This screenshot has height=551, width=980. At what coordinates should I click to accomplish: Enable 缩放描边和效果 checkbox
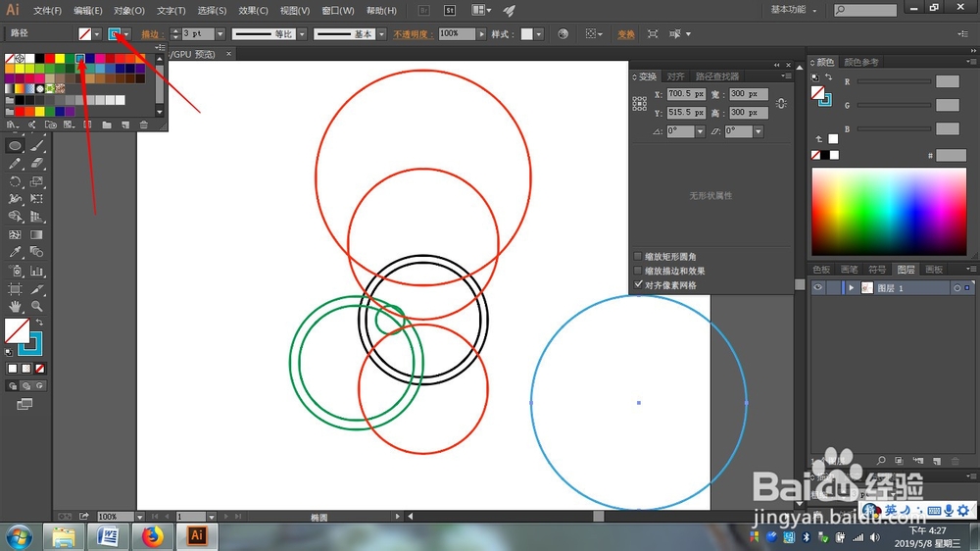(x=638, y=271)
